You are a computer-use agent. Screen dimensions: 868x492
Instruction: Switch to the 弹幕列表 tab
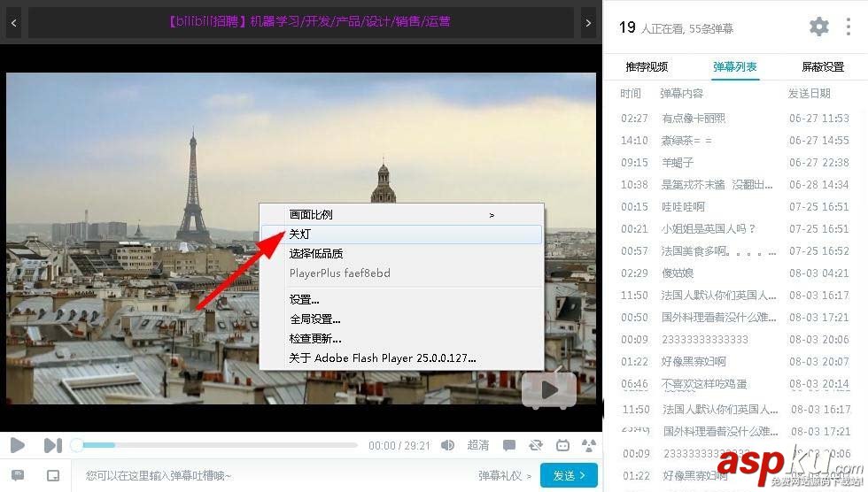pyautogui.click(x=734, y=67)
